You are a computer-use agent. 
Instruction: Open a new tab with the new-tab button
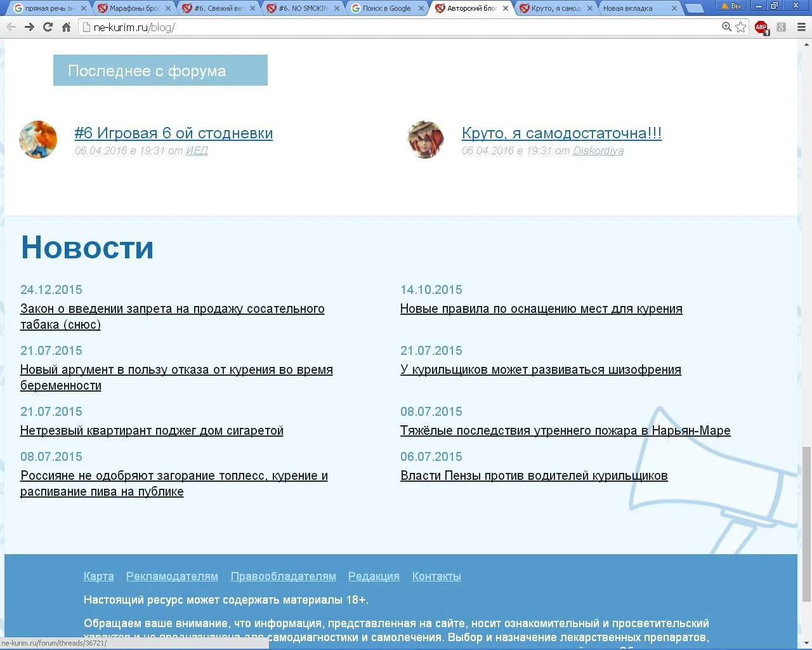click(x=695, y=8)
